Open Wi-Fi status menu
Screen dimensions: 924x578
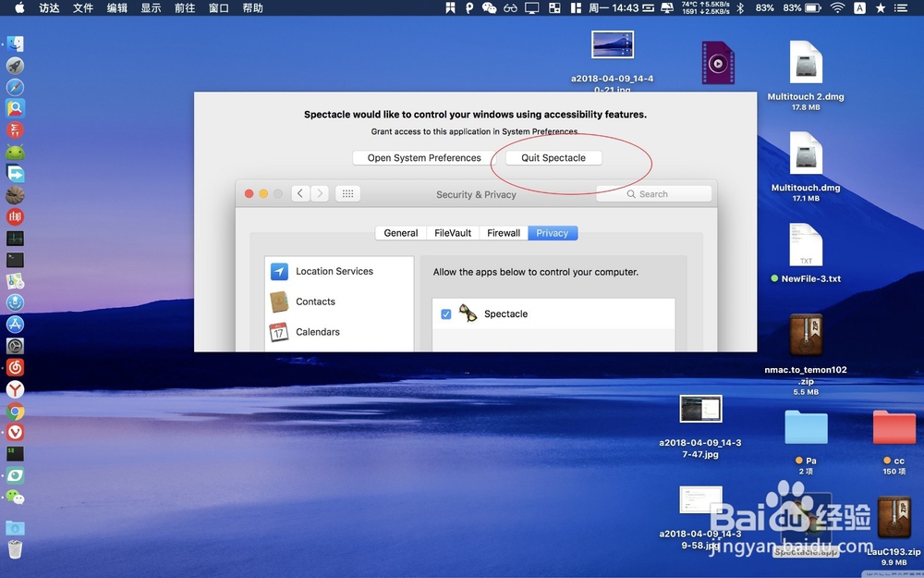(837, 7)
